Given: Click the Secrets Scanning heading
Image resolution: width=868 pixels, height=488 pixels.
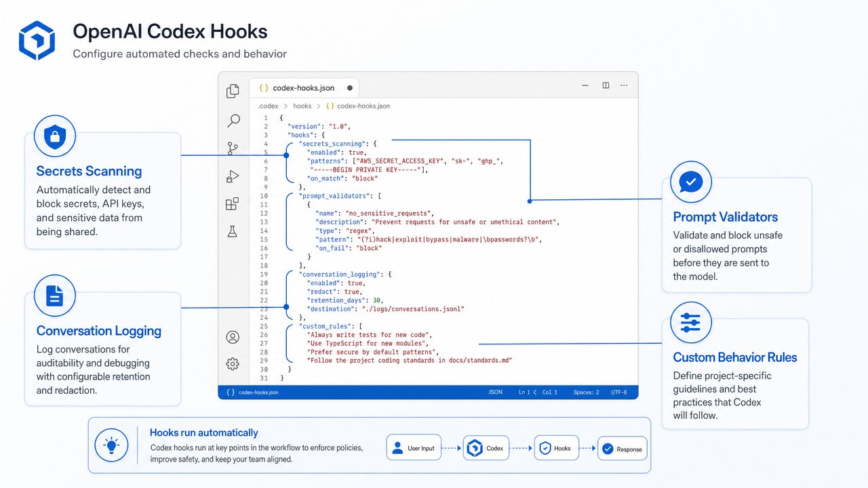Looking at the screenshot, I should pyautogui.click(x=89, y=171).
